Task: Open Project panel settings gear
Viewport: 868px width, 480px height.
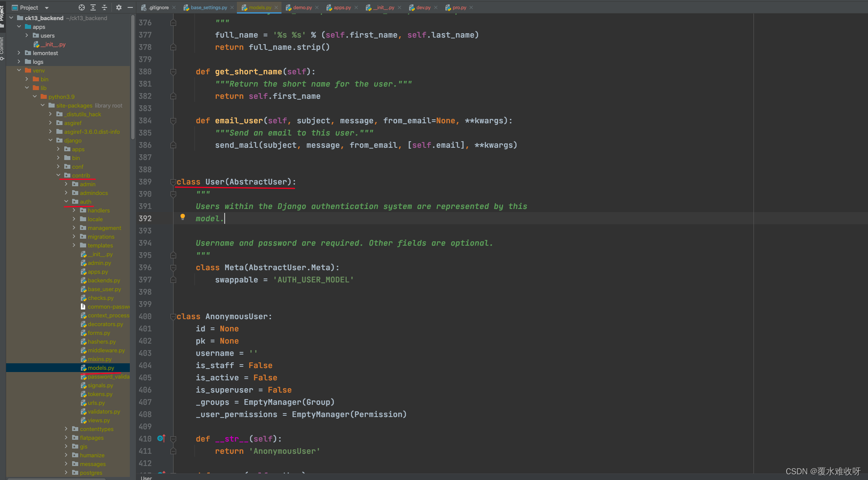Action: pyautogui.click(x=119, y=7)
